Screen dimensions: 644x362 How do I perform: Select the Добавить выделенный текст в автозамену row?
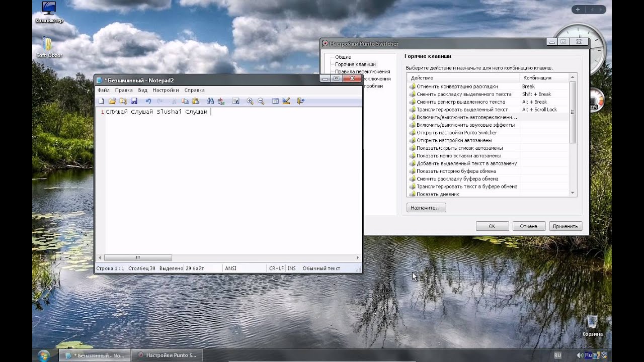click(x=488, y=163)
